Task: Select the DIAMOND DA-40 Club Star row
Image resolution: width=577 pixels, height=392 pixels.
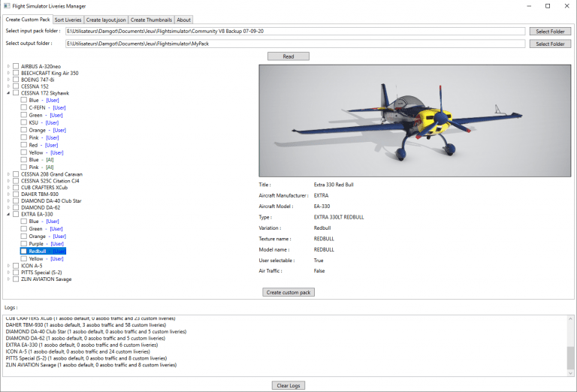Action: (x=51, y=201)
